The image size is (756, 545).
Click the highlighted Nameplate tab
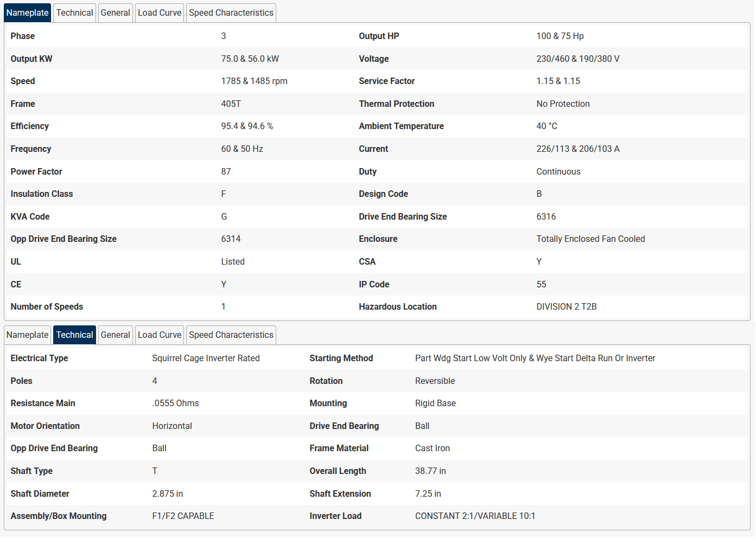coord(27,12)
